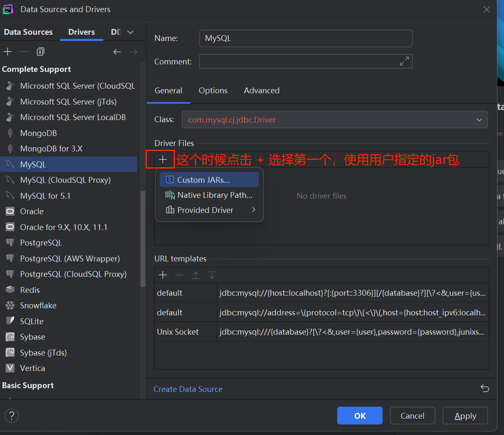This screenshot has width=504, height=435.
Task: Expand the Comment field icon
Action: 404,61
